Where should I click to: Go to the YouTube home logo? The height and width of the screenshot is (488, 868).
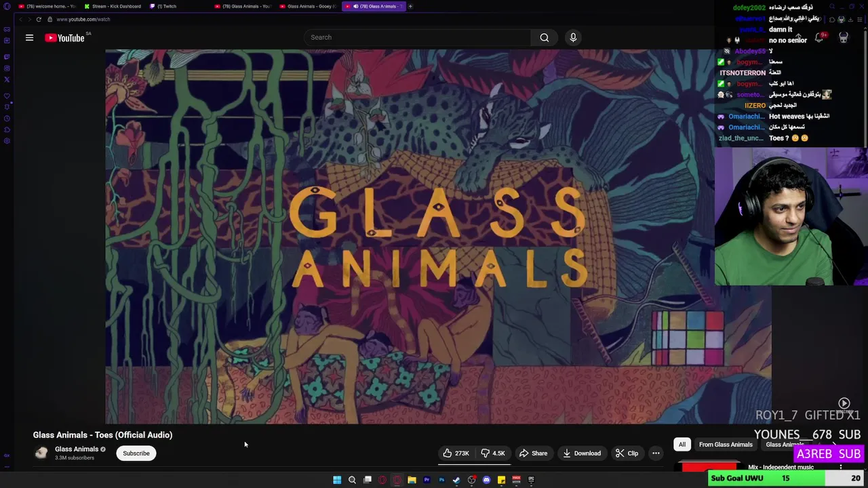click(65, 38)
